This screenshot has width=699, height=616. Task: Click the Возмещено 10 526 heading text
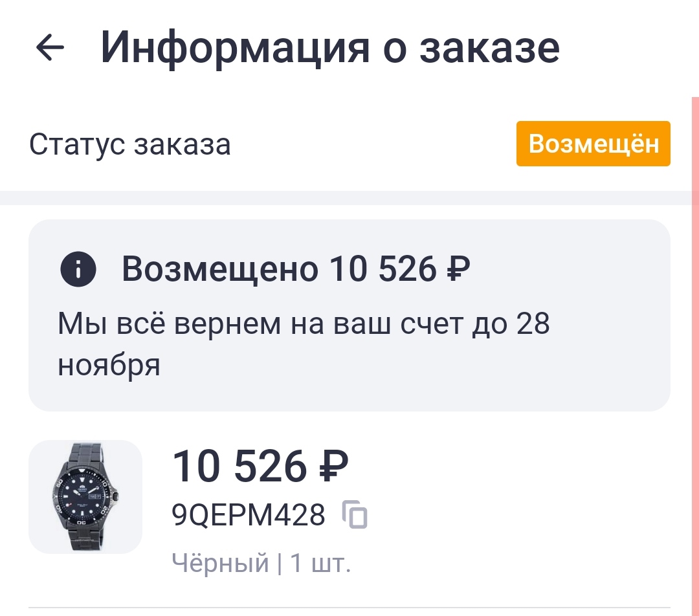[x=294, y=270]
